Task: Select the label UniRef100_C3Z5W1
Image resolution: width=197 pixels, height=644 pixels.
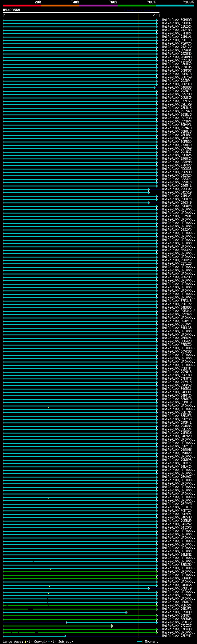Action: pyautogui.click(x=177, y=216)
